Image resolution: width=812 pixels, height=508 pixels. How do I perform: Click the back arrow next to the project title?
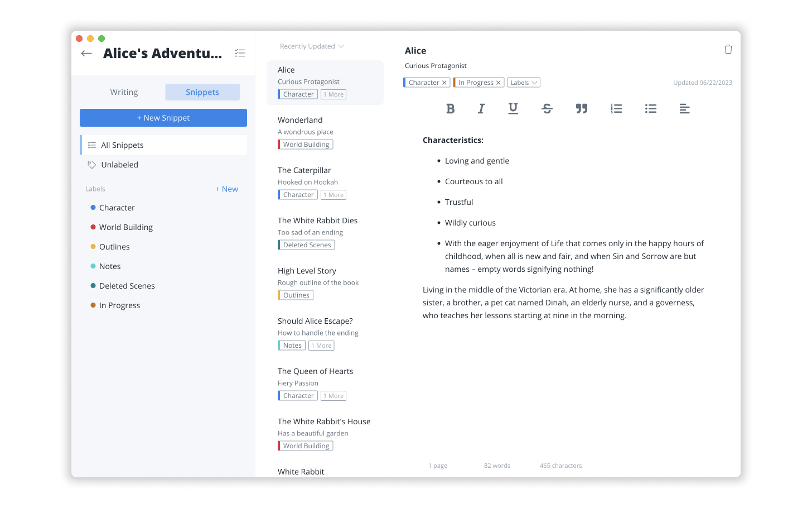(x=86, y=54)
